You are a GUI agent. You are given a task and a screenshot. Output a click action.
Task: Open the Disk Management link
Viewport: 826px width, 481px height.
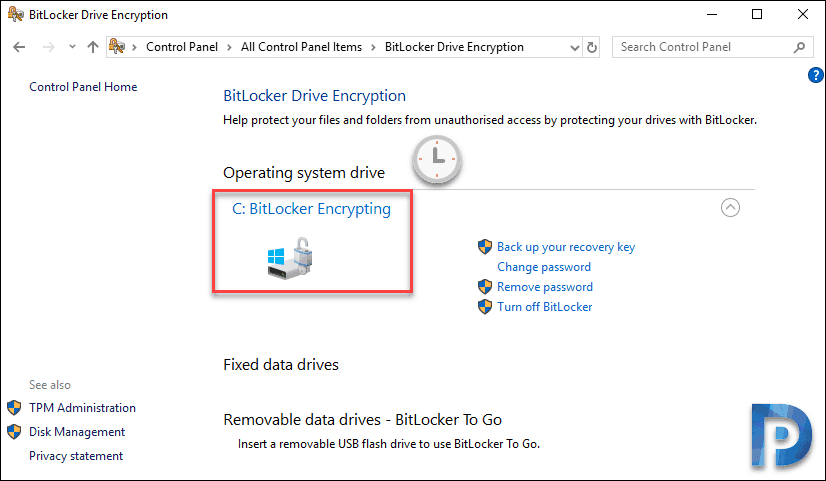(77, 432)
